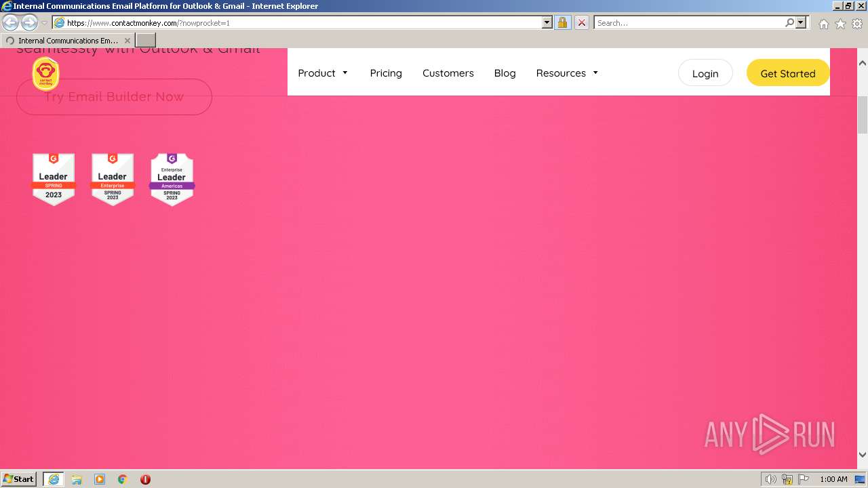This screenshot has height=488, width=868.
Task: Open a new blank tab
Action: click(146, 41)
